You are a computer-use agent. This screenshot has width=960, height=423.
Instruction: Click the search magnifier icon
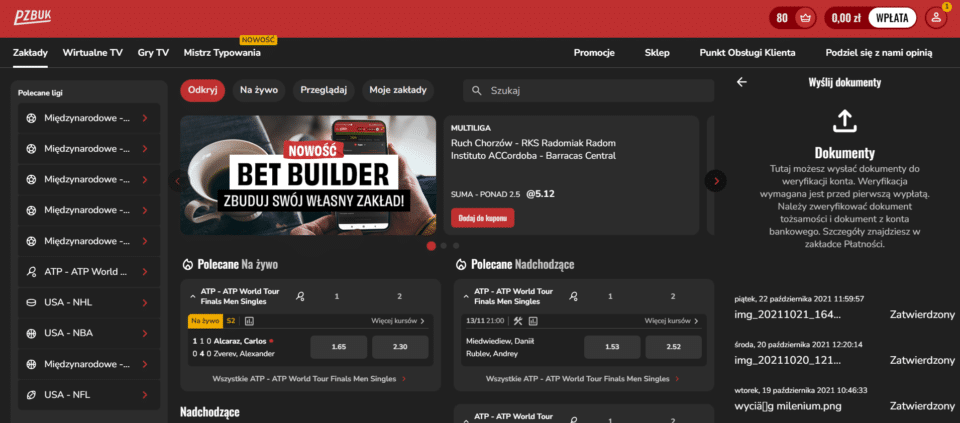[476, 91]
